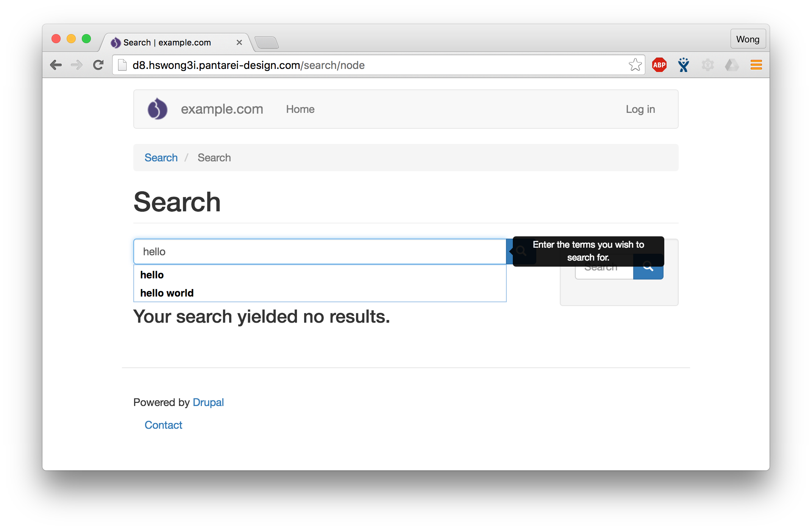Screen dimensions: 812x531
Task: Click the Jira browser extension icon
Action: tap(683, 65)
